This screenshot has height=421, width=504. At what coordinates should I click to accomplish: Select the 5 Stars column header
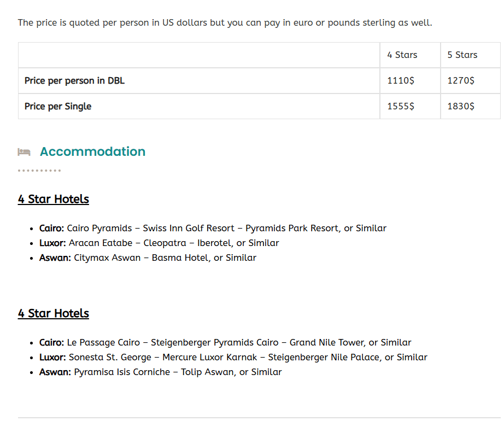[462, 55]
